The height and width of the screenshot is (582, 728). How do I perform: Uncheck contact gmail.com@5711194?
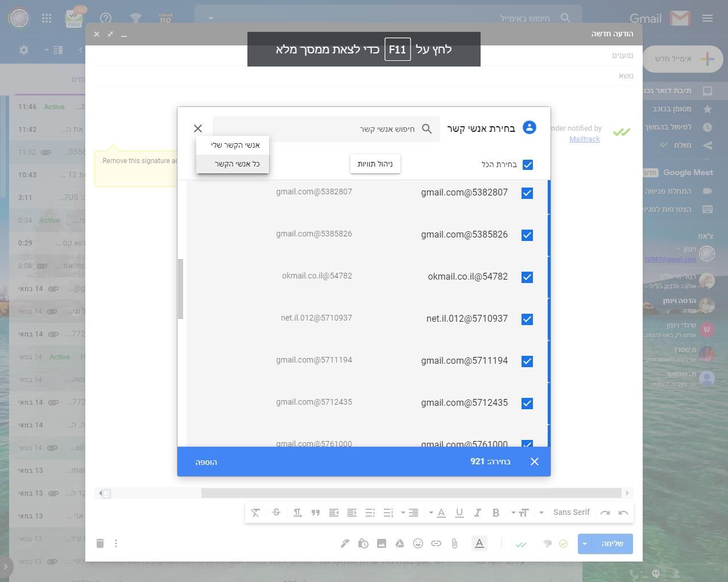[527, 361]
